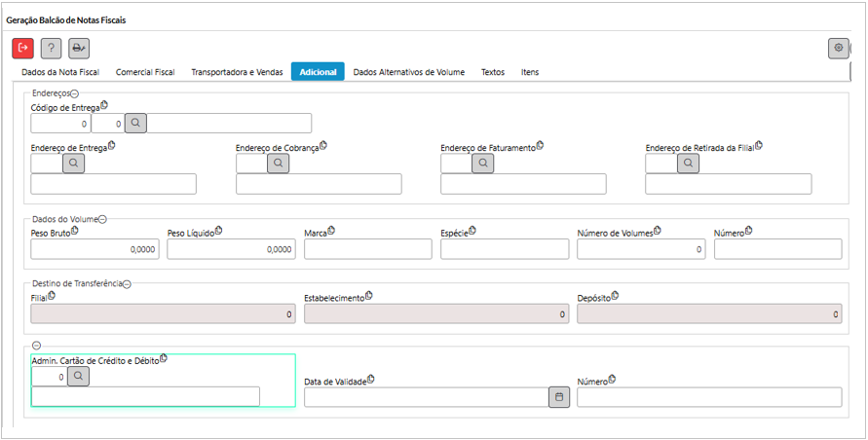The height and width of the screenshot is (440, 868).
Task: Open the settings gear icon
Action: pos(838,48)
